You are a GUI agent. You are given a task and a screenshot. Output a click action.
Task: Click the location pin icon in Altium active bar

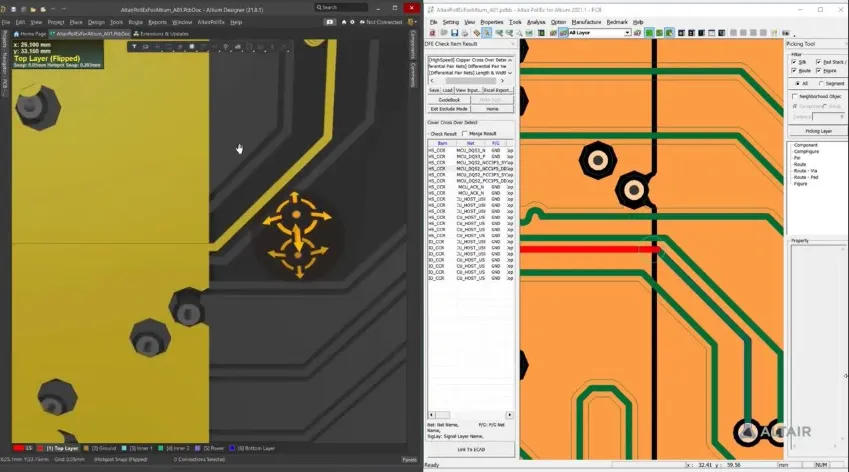coord(226,47)
